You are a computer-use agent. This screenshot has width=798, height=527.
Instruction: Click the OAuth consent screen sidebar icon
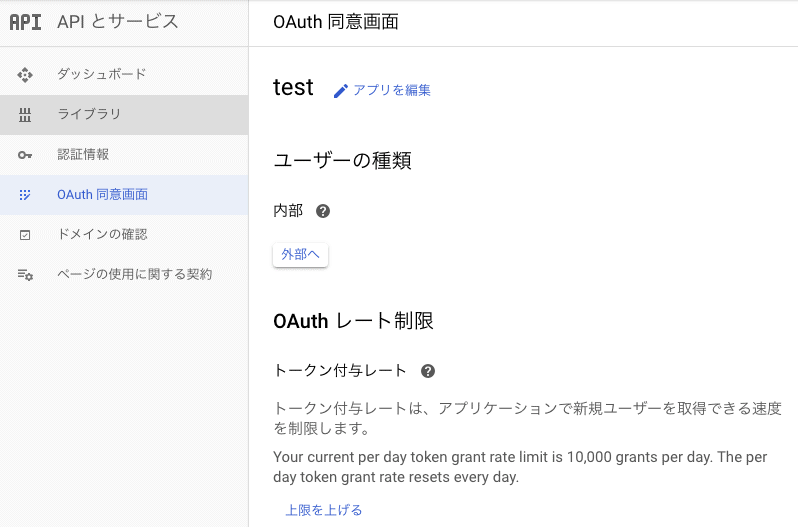26,194
